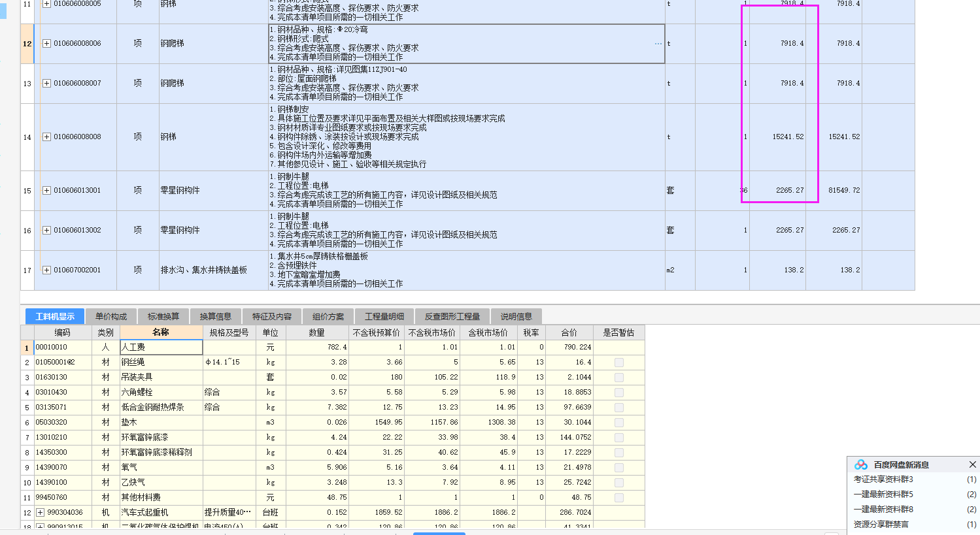Select the total cell 81549.72

(834, 191)
